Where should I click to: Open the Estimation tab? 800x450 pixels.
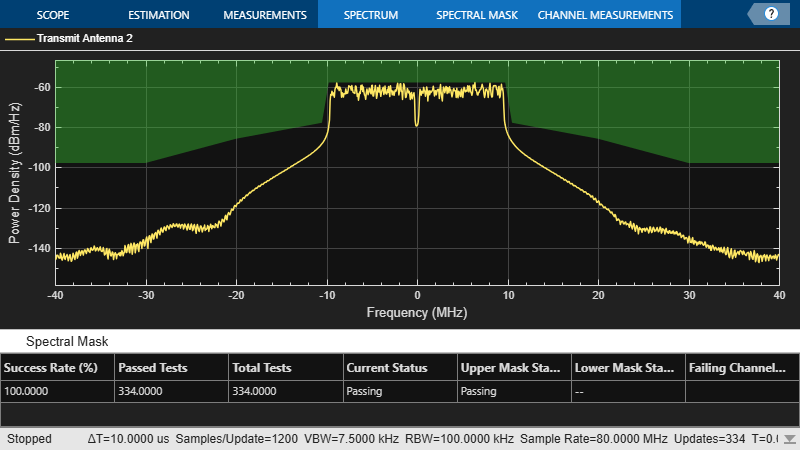[160, 15]
